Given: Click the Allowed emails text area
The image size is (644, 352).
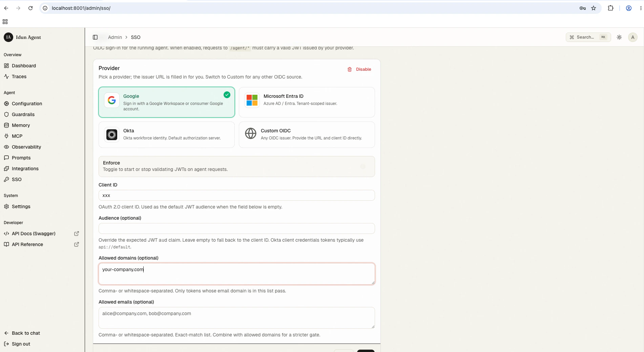Looking at the screenshot, I should 237,318.
